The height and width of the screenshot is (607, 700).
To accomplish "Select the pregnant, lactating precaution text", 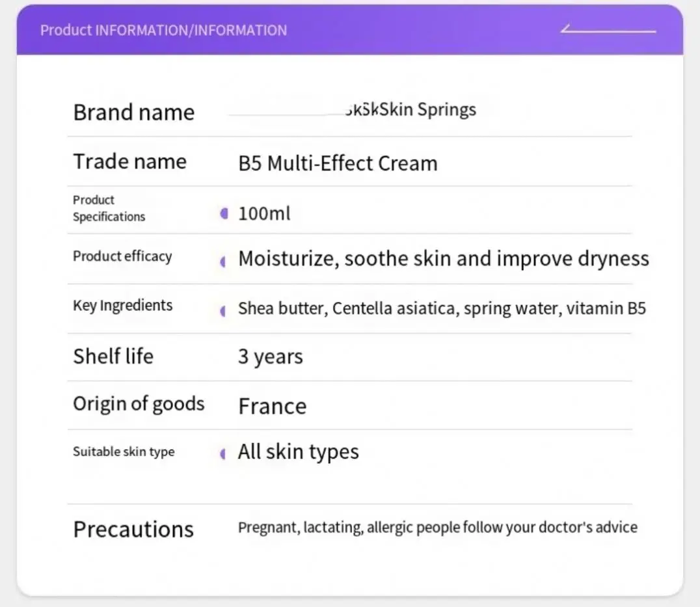I will pyautogui.click(x=437, y=527).
